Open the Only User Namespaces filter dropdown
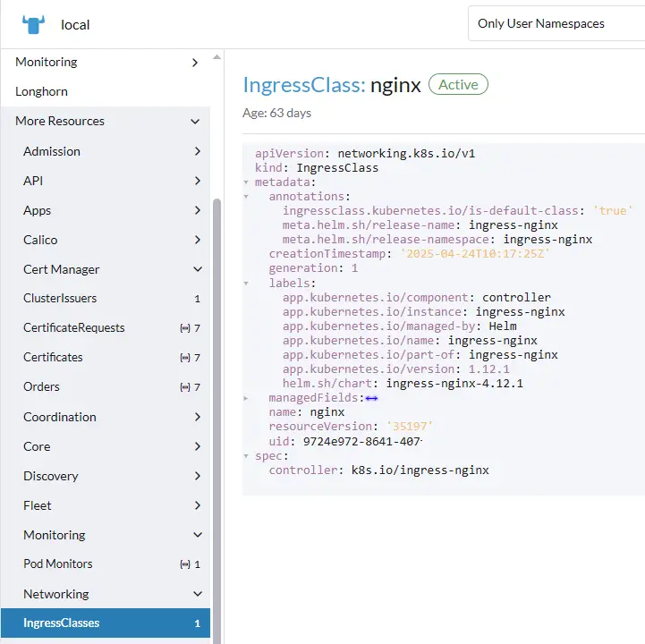This screenshot has width=645, height=644. 556,23
